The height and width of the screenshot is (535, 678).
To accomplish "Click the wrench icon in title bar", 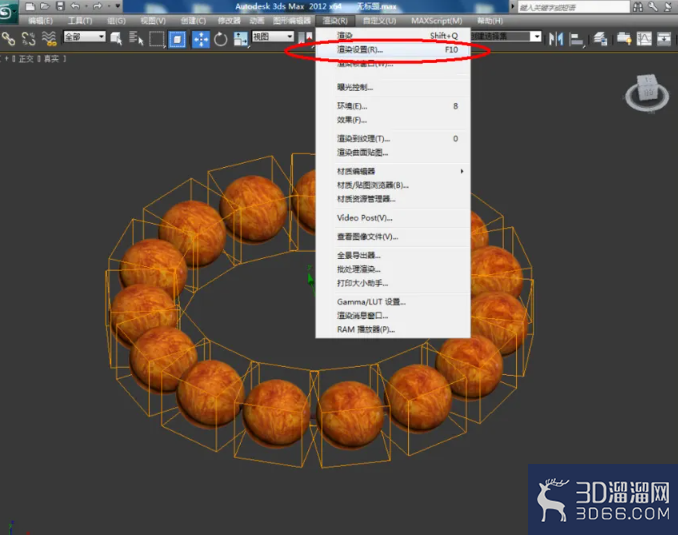I will pos(653,6).
